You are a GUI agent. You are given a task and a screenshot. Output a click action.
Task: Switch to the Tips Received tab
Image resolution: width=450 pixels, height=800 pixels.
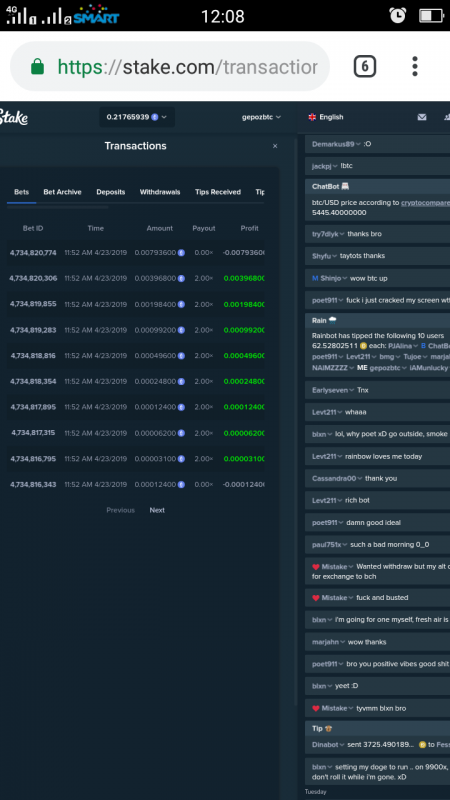(x=218, y=192)
